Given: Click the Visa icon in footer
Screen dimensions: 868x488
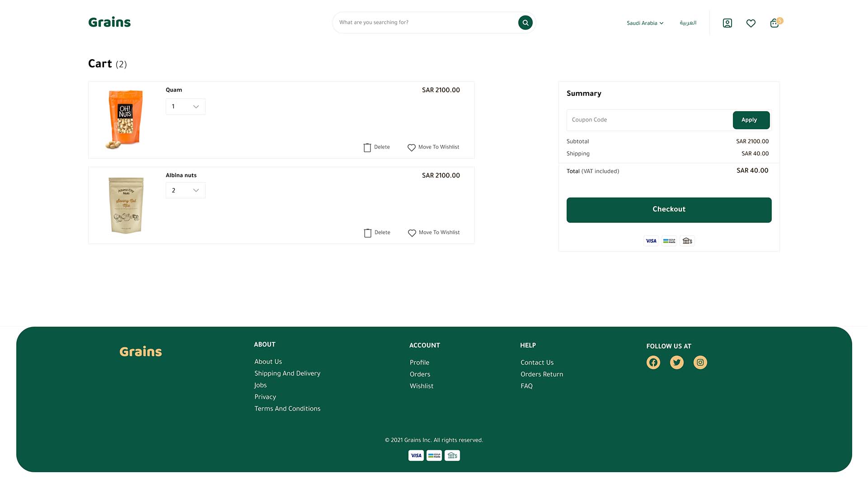Looking at the screenshot, I should tap(416, 455).
